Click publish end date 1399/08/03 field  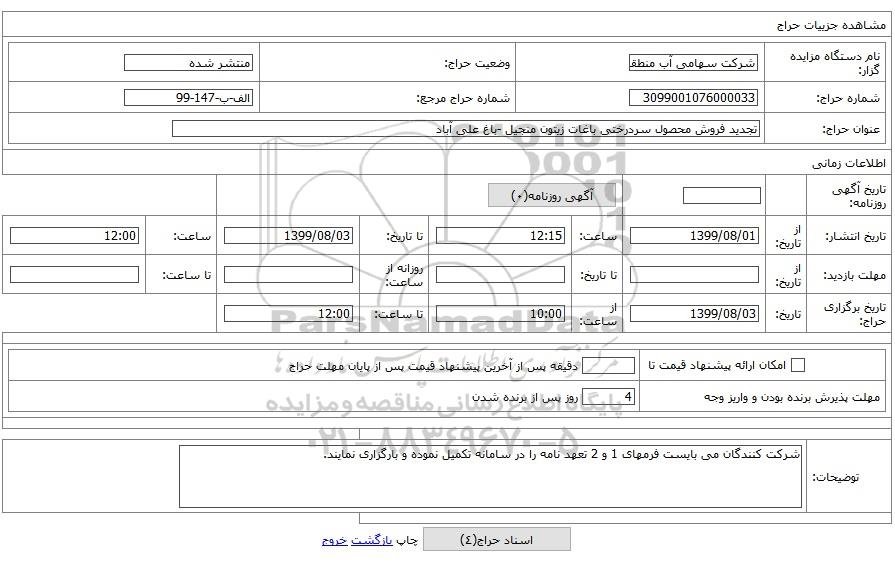click(288, 235)
